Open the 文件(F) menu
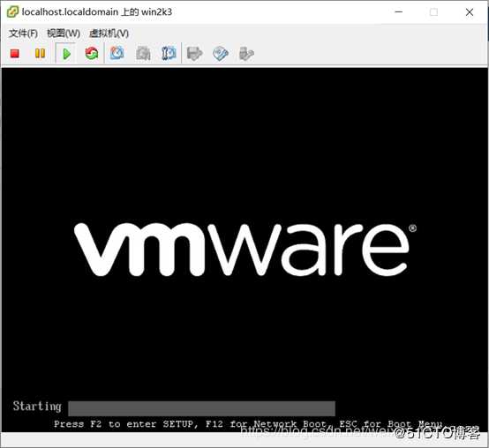This screenshot has height=448, width=489. click(23, 33)
